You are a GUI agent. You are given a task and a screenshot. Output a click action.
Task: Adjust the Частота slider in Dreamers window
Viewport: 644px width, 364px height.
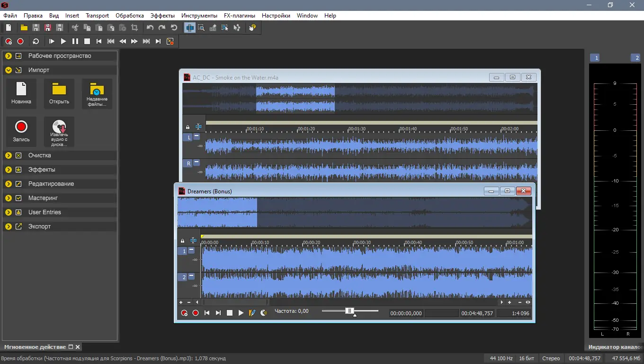click(349, 311)
